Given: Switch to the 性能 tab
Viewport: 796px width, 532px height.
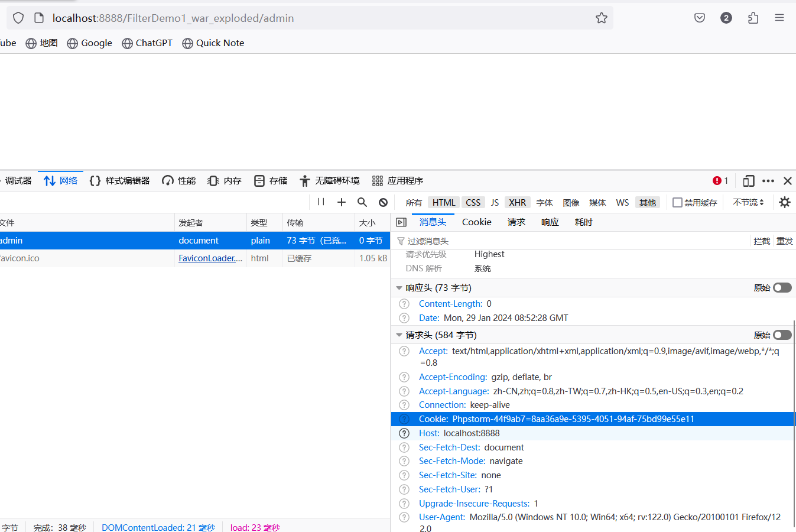Looking at the screenshot, I should 179,181.
